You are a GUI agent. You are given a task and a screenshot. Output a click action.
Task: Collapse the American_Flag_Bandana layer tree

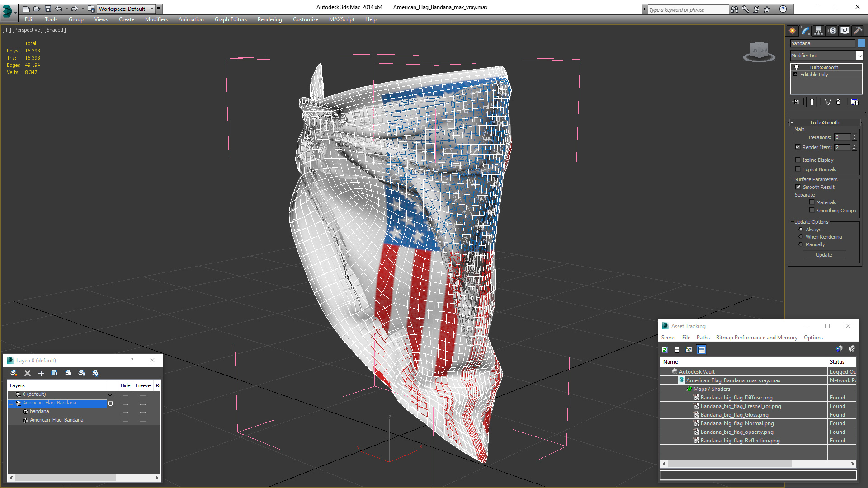point(12,403)
